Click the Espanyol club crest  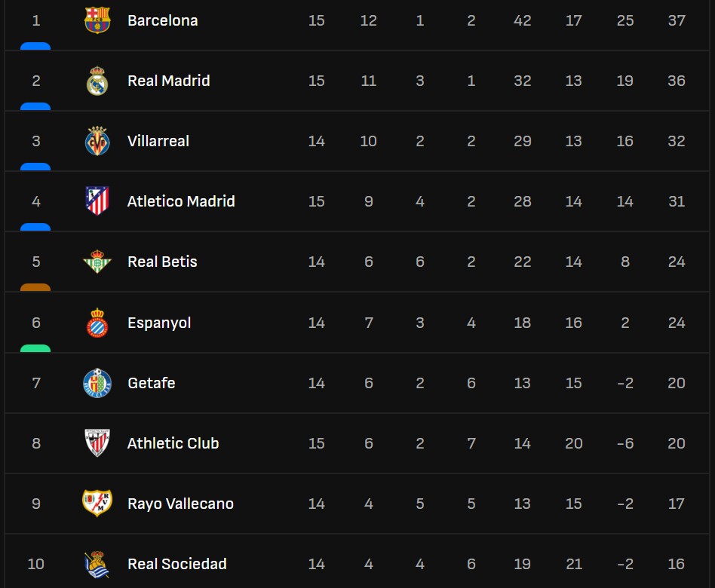pyautogui.click(x=97, y=323)
